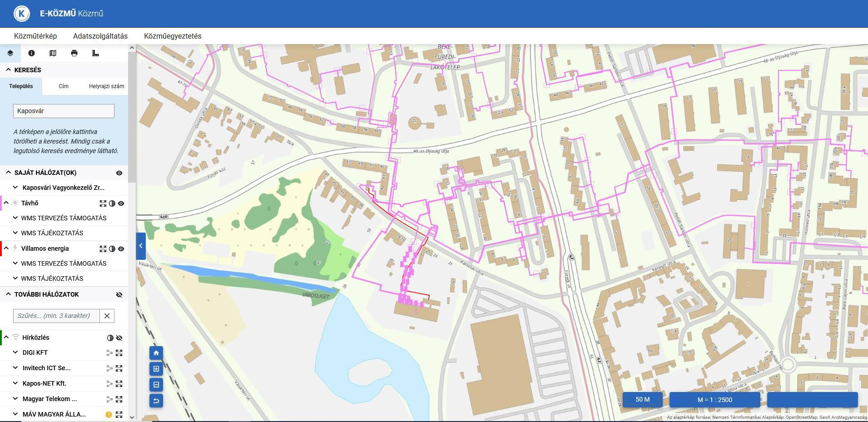Open the Közműegyeztetés menu
Screen dimensions: 868x422
click(x=173, y=36)
